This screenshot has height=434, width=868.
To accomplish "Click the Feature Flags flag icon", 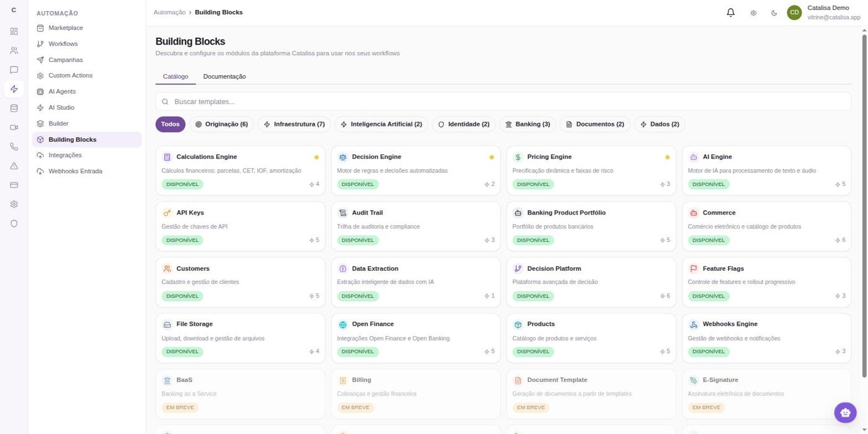I will tap(693, 268).
